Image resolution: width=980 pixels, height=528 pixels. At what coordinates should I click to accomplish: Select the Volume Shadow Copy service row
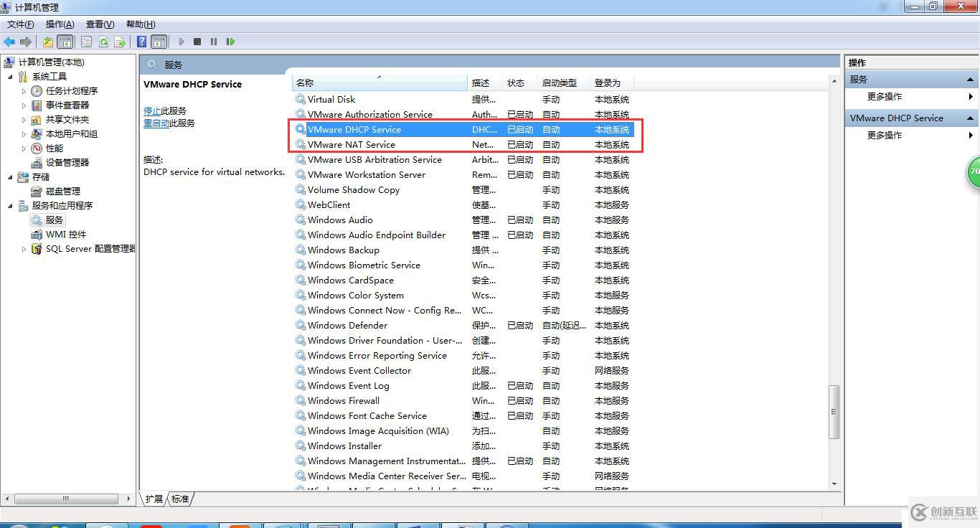click(463, 190)
